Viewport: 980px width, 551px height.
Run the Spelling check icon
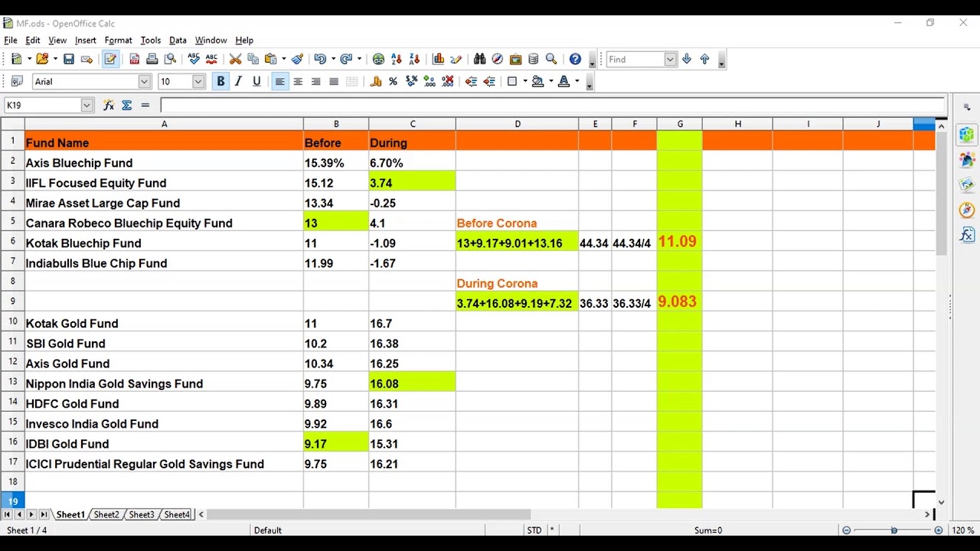click(x=194, y=59)
